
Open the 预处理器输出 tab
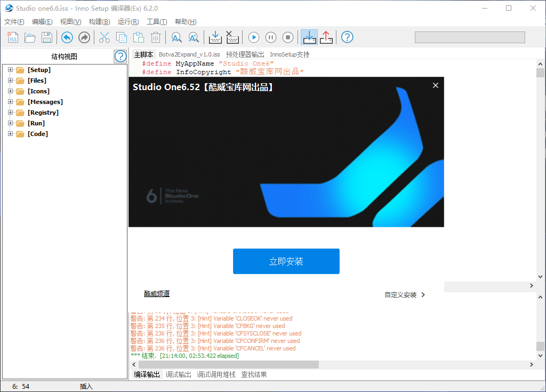(245, 54)
